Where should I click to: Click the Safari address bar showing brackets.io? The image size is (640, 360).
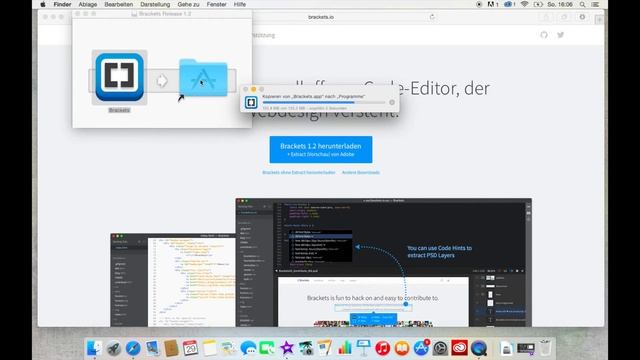(x=321, y=17)
